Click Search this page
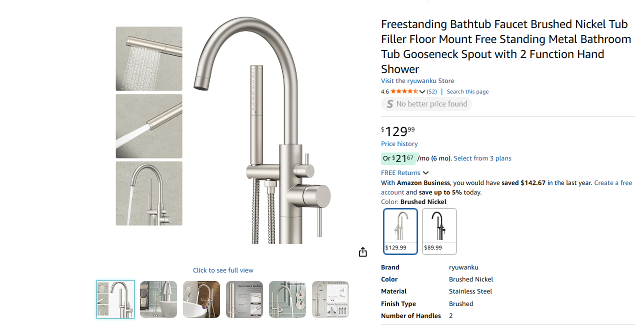The image size is (644, 327). 467,91
